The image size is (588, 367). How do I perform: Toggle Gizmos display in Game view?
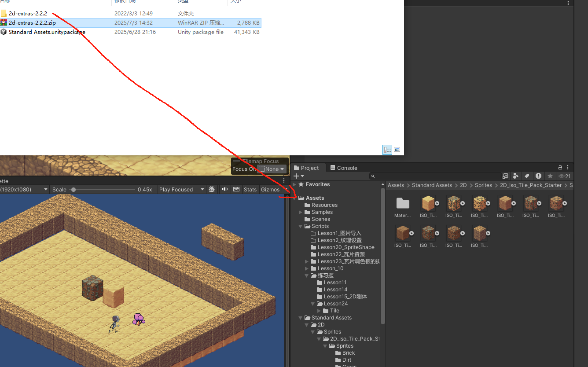tap(270, 189)
